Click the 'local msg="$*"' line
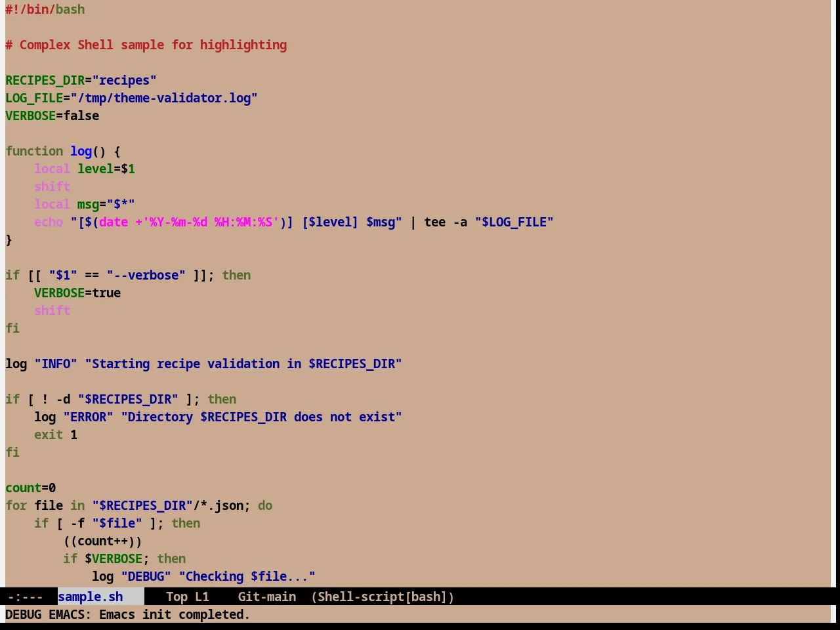This screenshot has height=630, width=840. pos(85,204)
